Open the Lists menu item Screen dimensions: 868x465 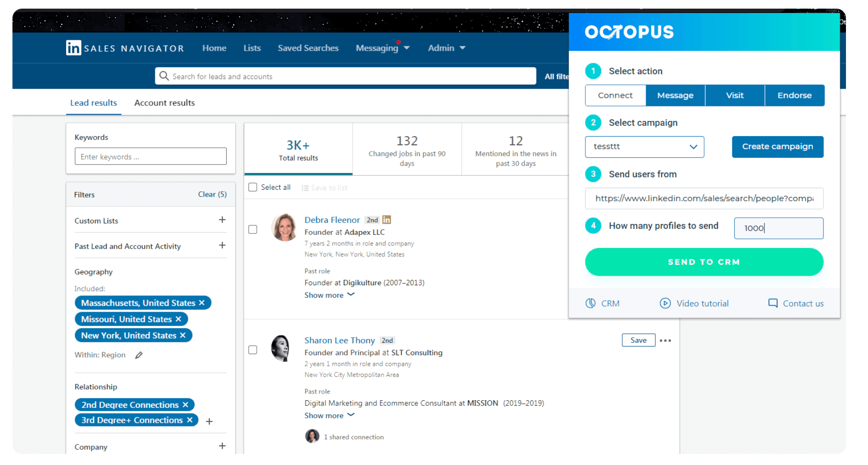pos(252,48)
